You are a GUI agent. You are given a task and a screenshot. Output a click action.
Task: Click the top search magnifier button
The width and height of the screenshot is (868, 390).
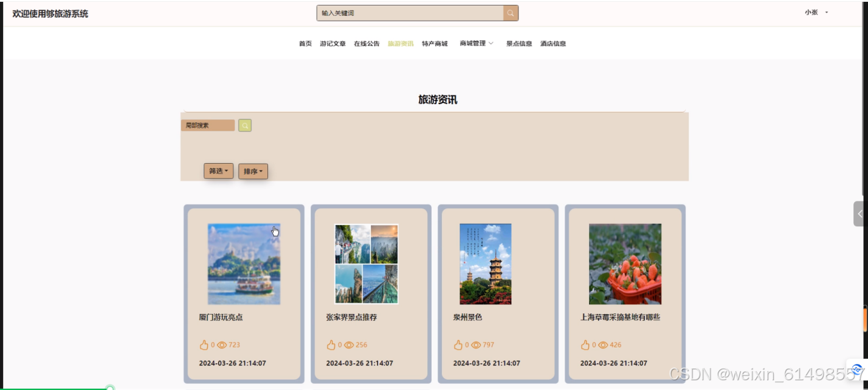pos(511,13)
